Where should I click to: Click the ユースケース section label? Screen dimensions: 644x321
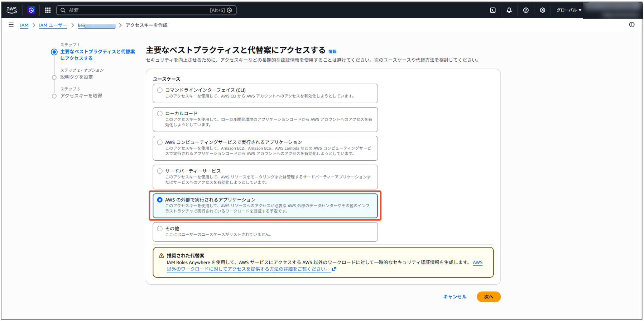point(167,79)
